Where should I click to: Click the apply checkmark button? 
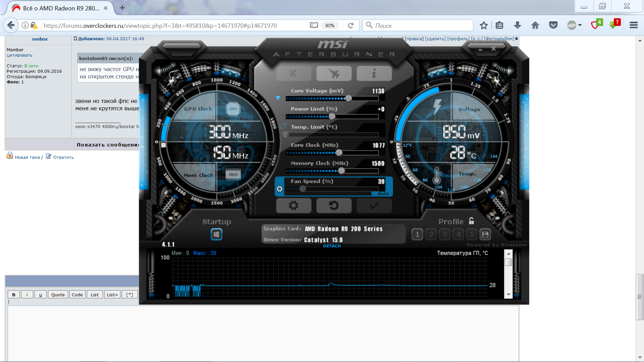pyautogui.click(x=374, y=205)
